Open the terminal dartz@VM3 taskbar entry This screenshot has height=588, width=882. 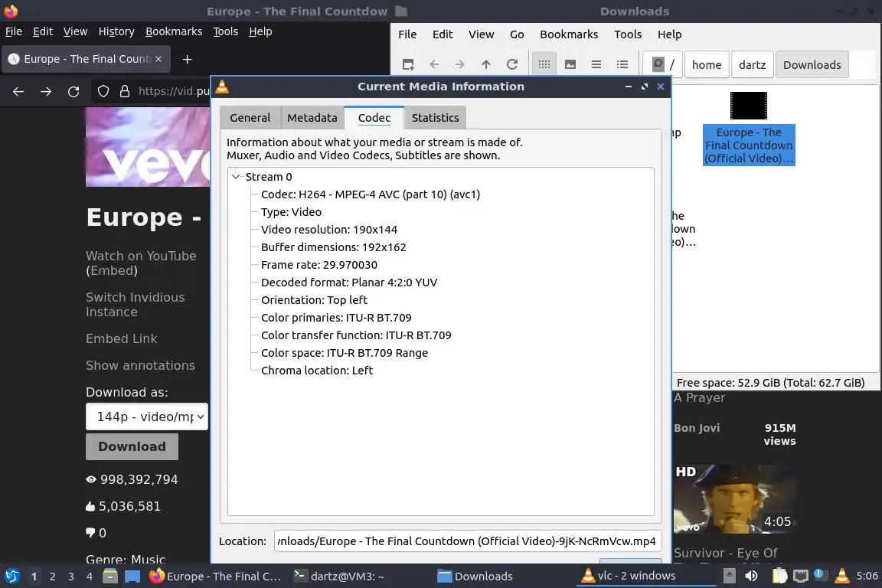[339, 577]
